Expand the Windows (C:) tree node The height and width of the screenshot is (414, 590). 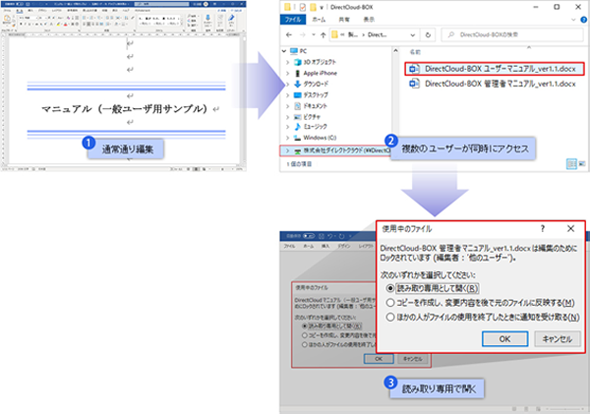(x=288, y=138)
